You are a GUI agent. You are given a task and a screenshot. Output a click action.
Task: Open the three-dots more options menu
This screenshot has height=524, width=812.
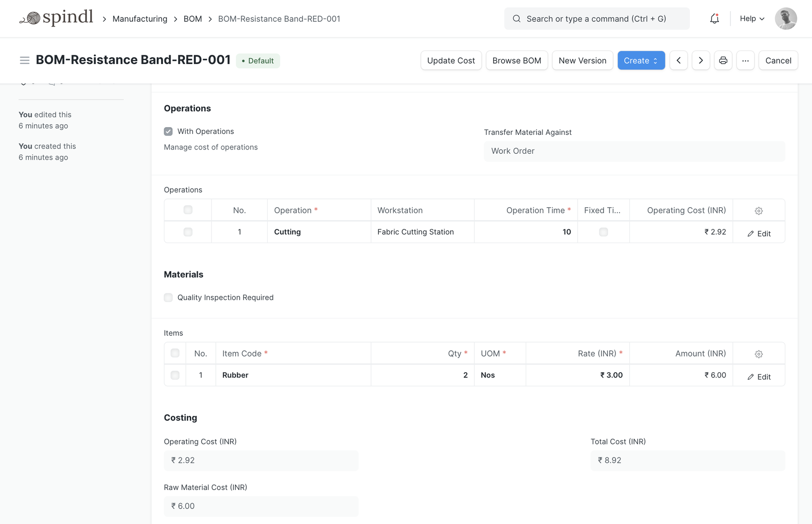745,60
